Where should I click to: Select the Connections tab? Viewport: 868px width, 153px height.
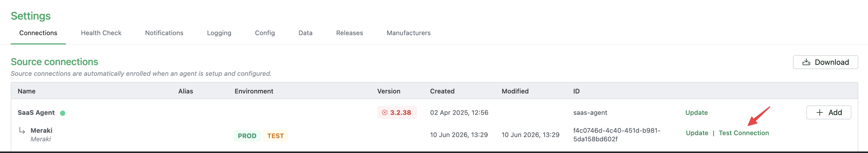click(38, 33)
